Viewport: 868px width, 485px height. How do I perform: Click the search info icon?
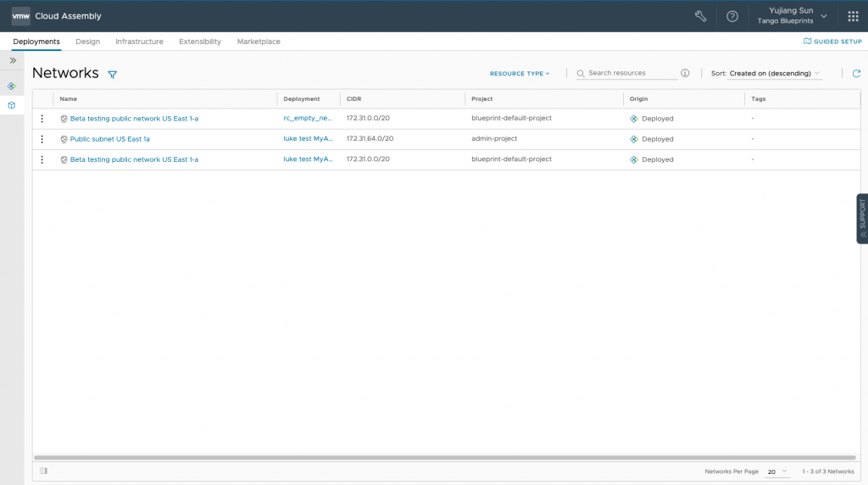[685, 73]
